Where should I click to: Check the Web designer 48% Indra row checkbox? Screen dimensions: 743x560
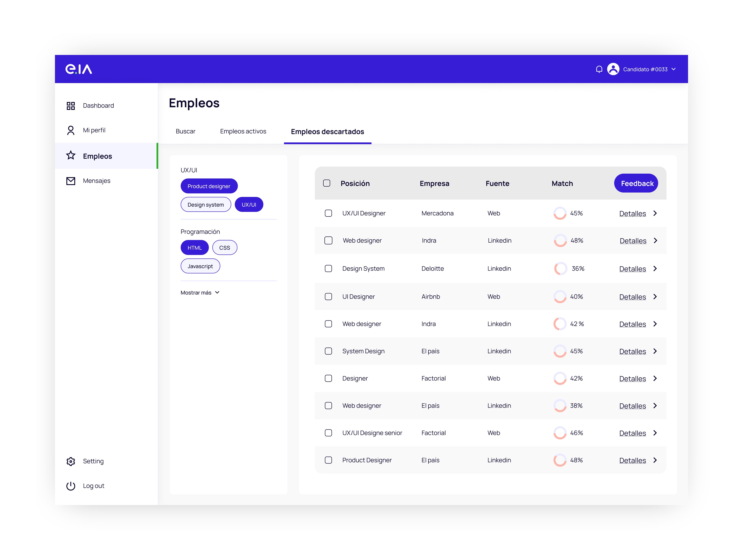[328, 240]
